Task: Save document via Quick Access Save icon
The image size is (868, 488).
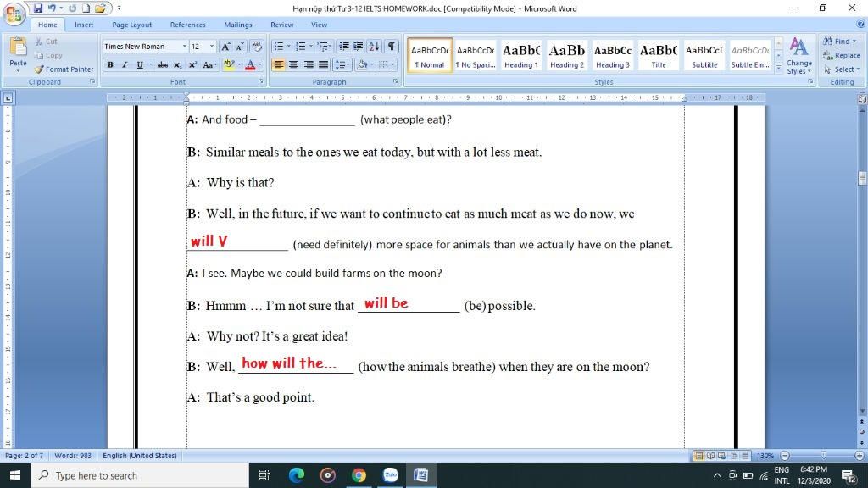Action: pos(37,8)
